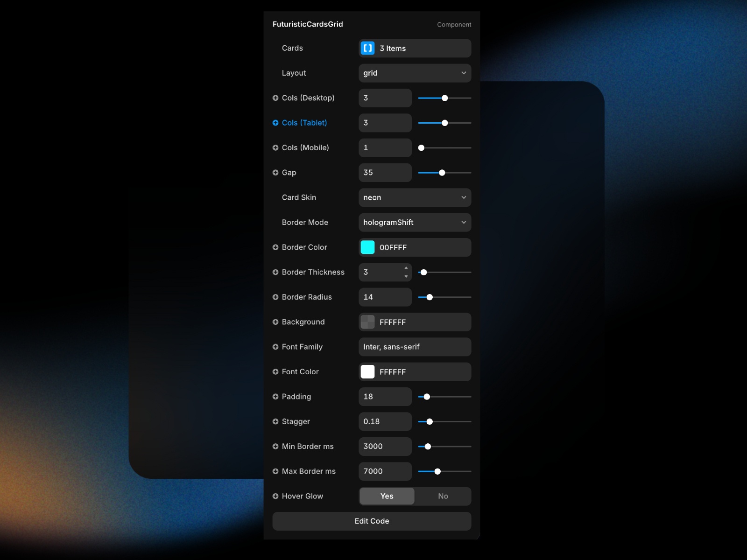This screenshot has height=560, width=747.
Task: Click the plus icon next to Gap
Action: click(x=275, y=173)
